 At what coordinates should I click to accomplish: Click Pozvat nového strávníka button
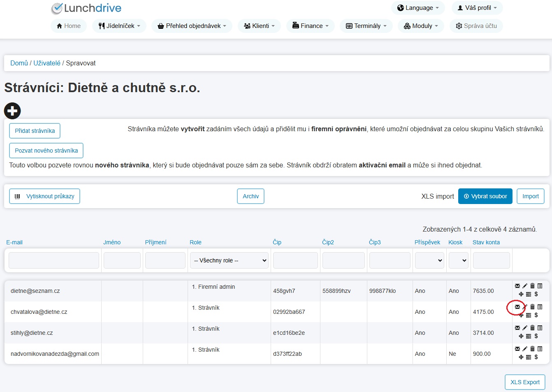click(x=46, y=151)
